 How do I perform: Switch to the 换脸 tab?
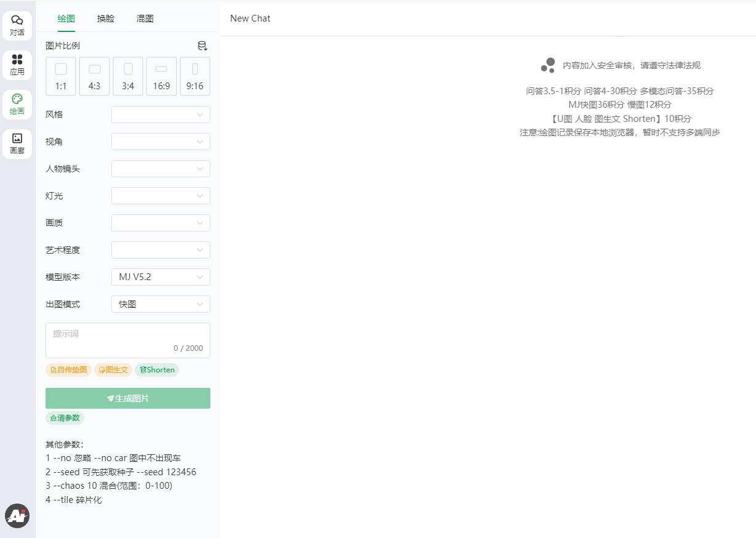[106, 18]
